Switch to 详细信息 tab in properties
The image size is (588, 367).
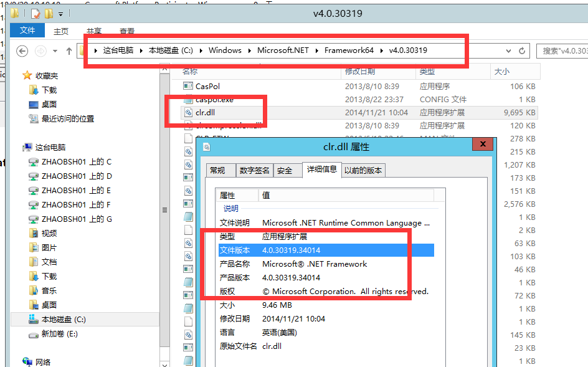pos(322,169)
